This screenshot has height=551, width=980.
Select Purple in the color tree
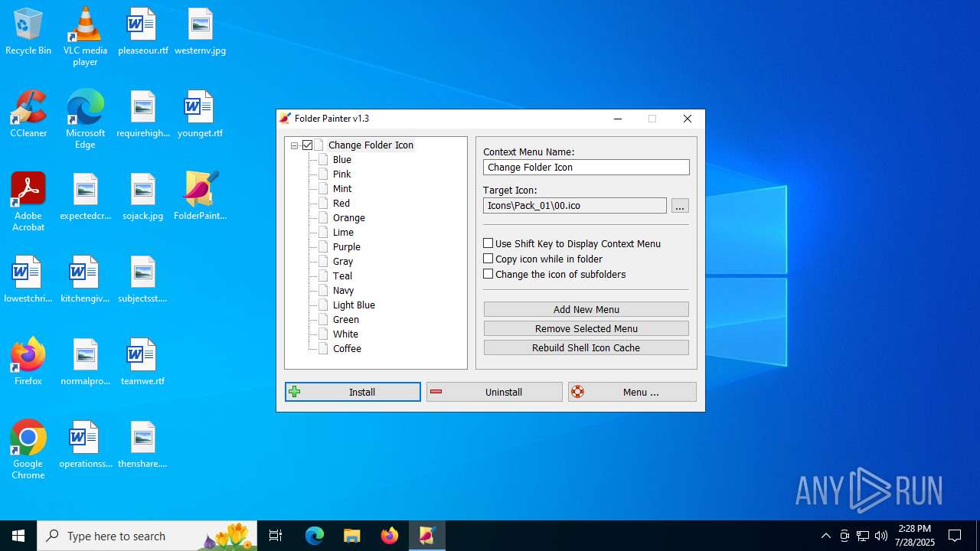point(347,247)
